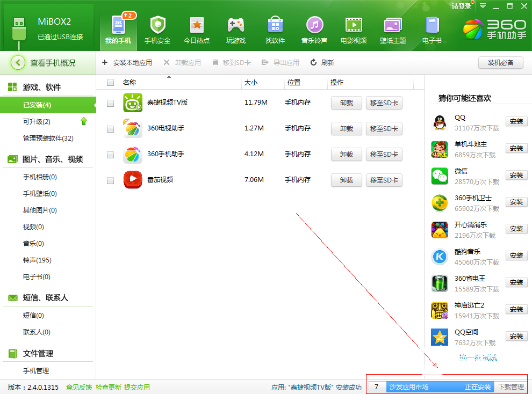Click the 单机斗地主 game icon
The image size is (532, 394).
[440, 149]
